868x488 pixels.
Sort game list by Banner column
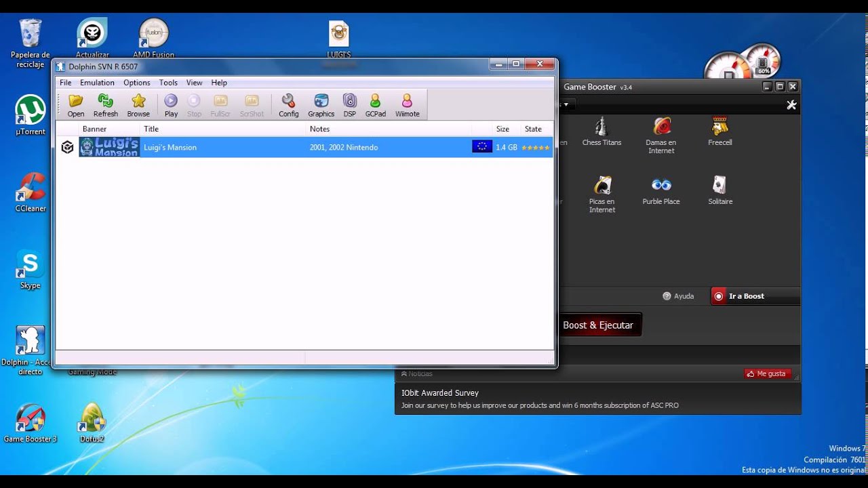tap(109, 129)
